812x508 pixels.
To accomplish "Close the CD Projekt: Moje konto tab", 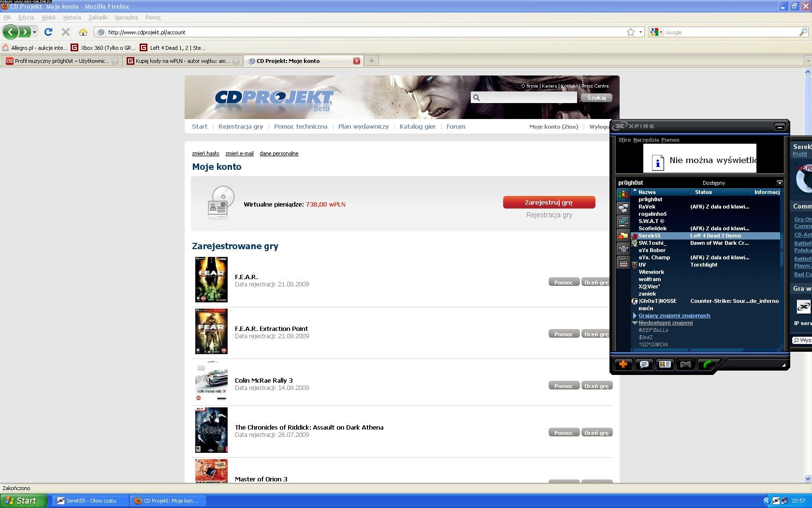I will pos(357,61).
